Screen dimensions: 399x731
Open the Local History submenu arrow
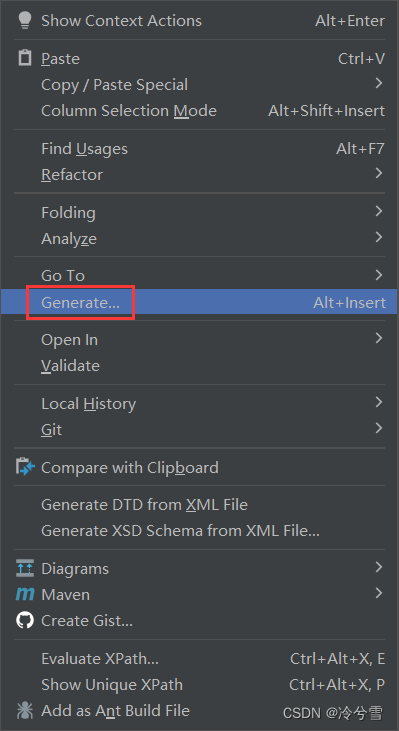pyautogui.click(x=378, y=402)
